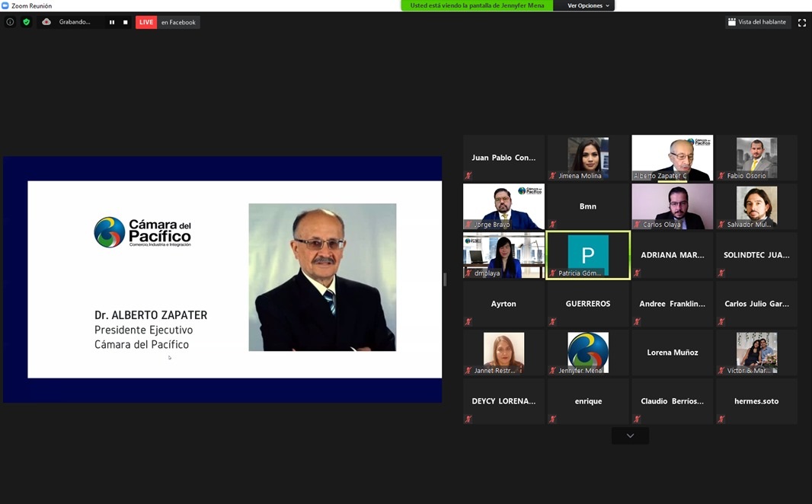Click muted mic icon on SOLINDTEC JUA... tile

721,273
